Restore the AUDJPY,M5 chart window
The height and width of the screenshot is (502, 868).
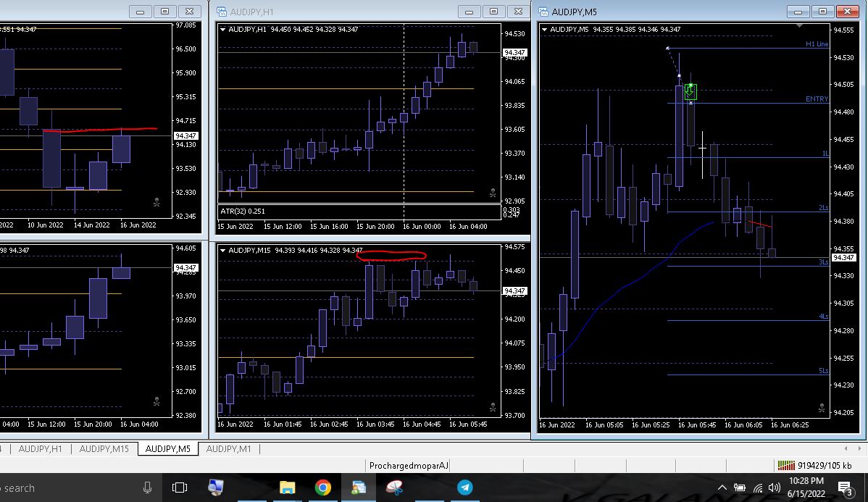point(822,11)
